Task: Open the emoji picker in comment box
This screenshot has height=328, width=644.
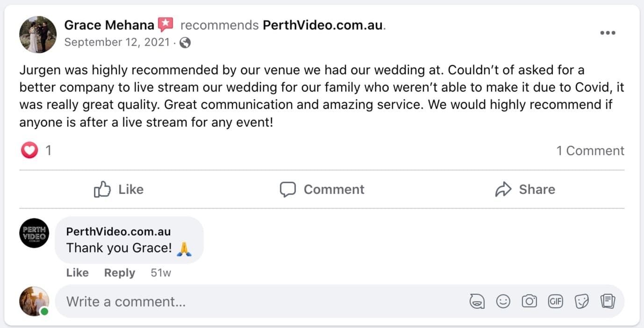Action: (x=503, y=302)
